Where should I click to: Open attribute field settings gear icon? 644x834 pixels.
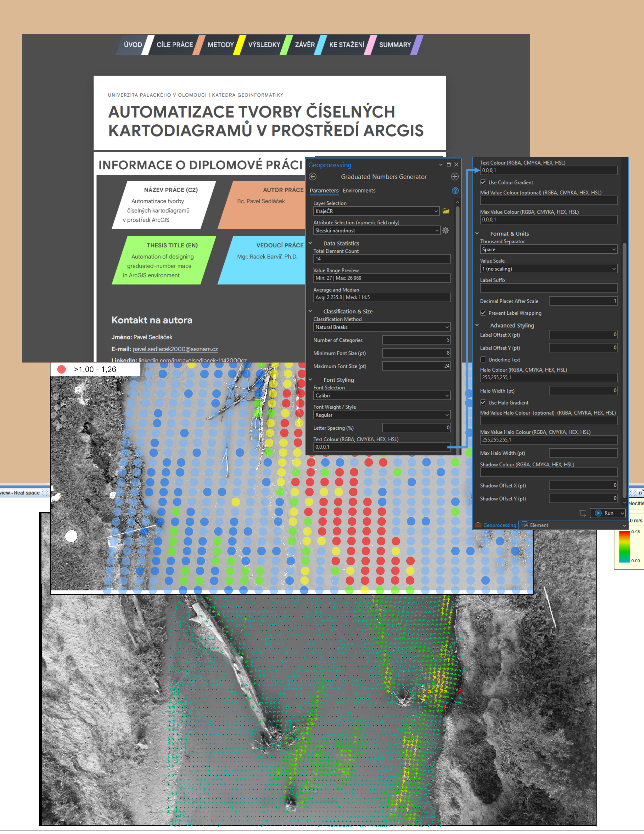coord(445,230)
